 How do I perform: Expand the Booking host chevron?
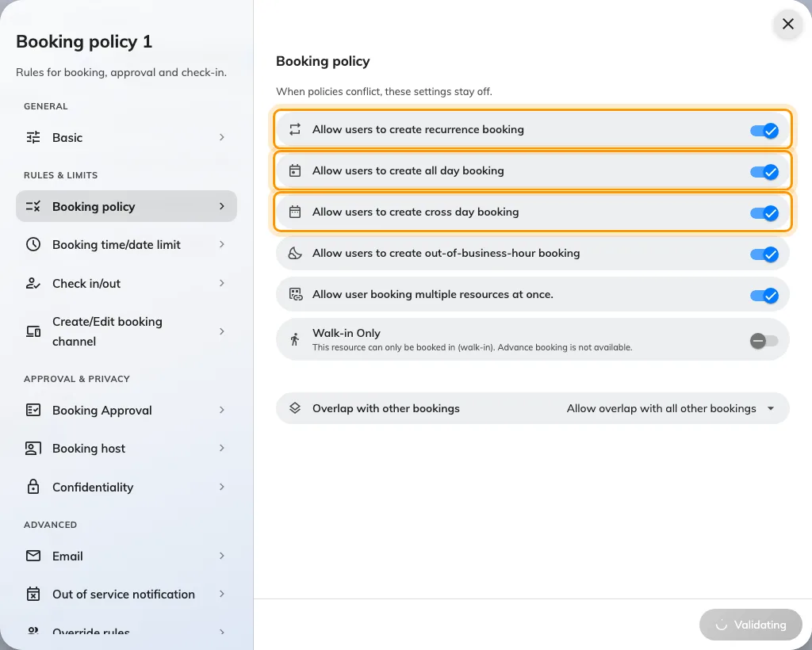(222, 448)
